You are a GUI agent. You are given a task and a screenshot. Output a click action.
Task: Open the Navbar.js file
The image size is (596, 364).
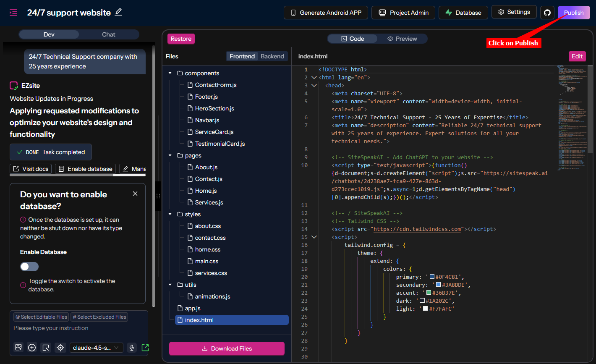pyautogui.click(x=207, y=120)
